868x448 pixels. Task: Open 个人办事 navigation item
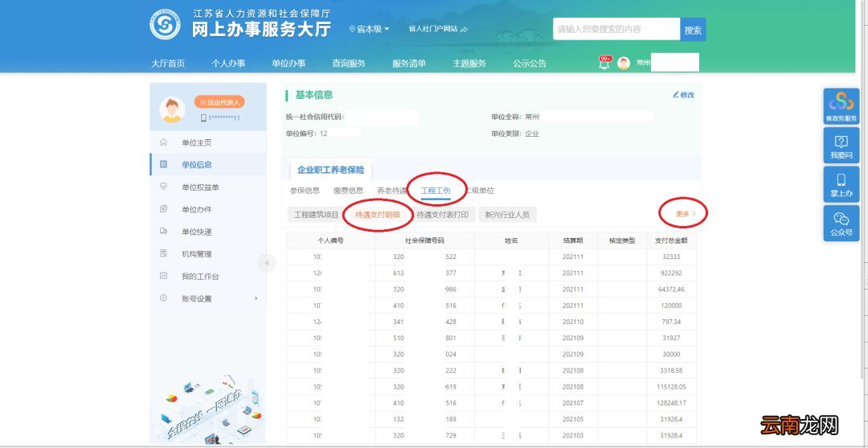[228, 64]
